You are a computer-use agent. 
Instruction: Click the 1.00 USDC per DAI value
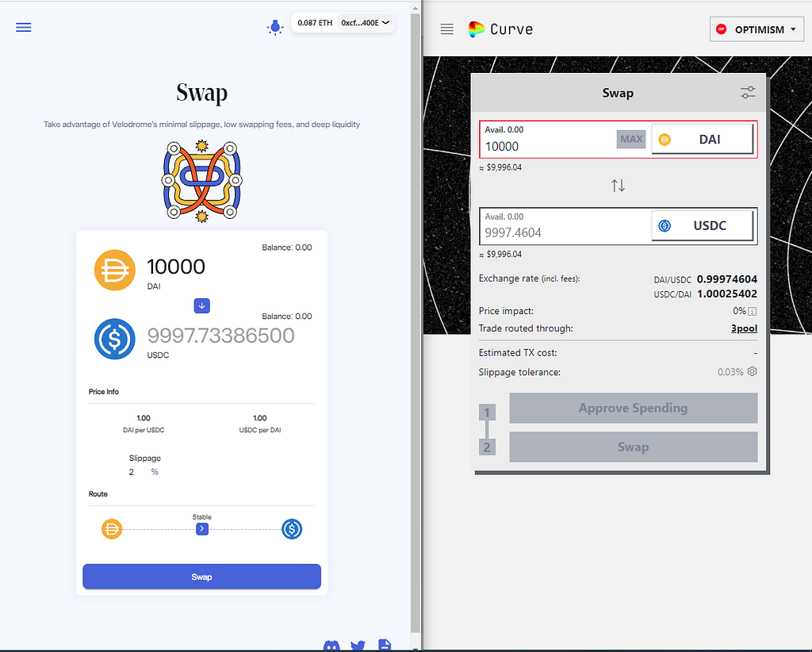[x=260, y=418]
